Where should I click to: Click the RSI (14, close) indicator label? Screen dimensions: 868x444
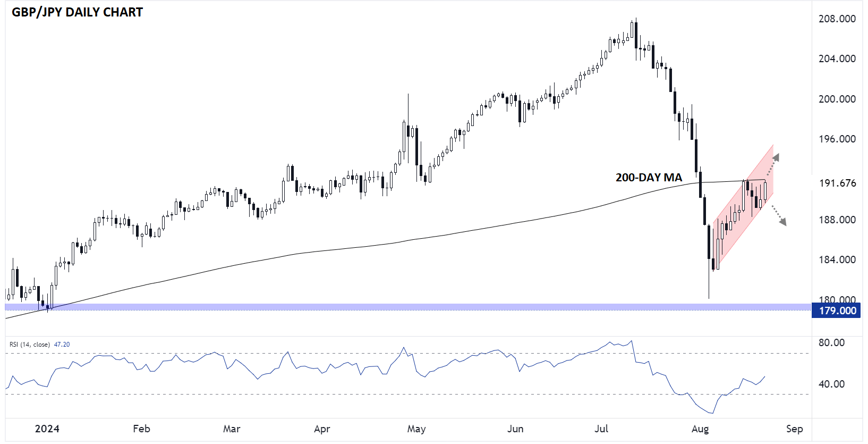(x=30, y=345)
